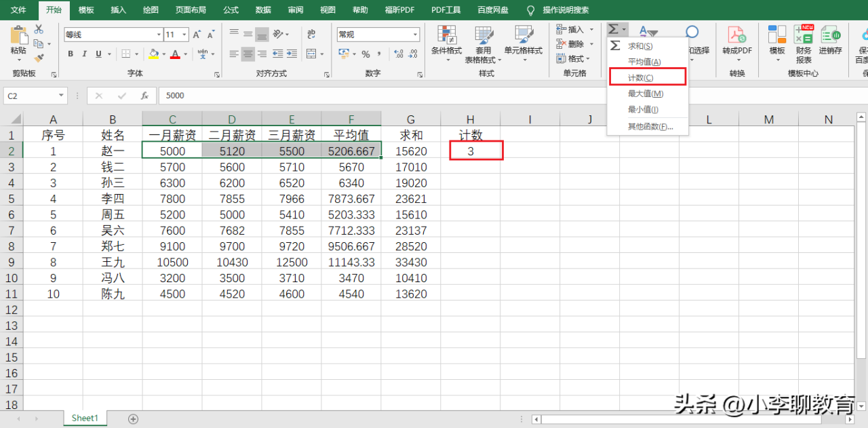
Task: Increase decimal places
Action: click(399, 54)
